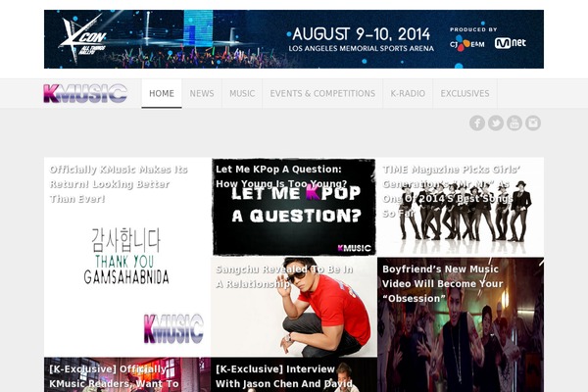Open the KMusic Facebook page icon

pyautogui.click(x=477, y=123)
